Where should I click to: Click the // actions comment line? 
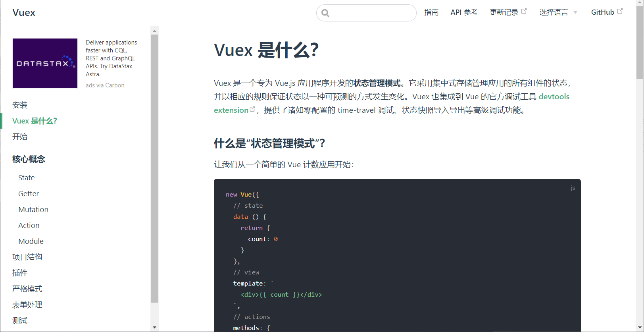tap(252, 317)
